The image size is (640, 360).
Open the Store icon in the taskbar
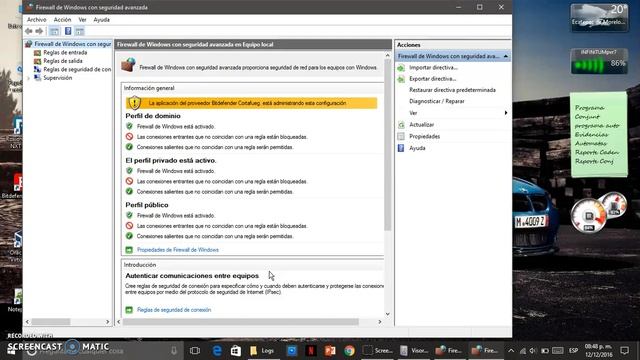coord(236,350)
